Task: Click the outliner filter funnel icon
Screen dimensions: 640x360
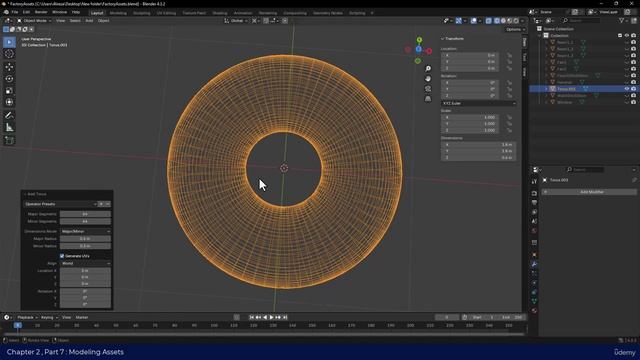Action: 622,20
